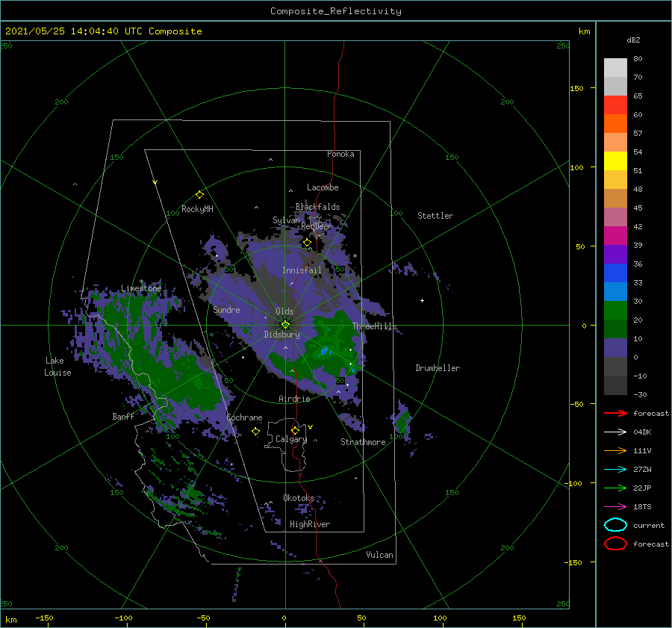The height and width of the screenshot is (628, 672).
Task: Click the Calgary city label
Action: 291,439
